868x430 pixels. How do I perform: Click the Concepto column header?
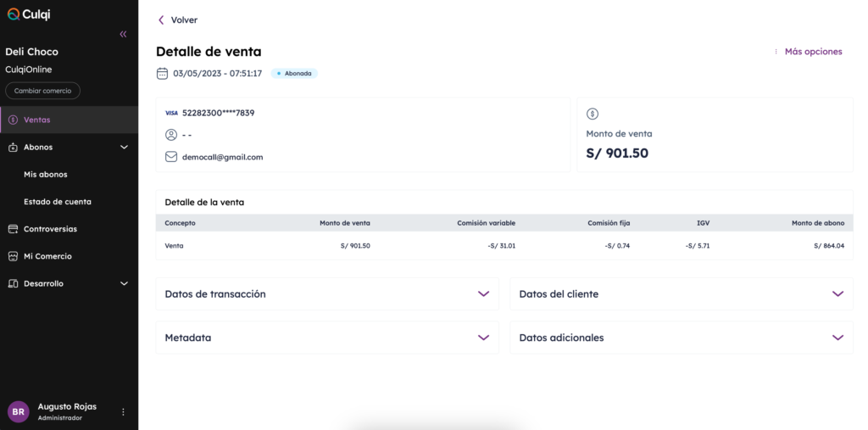(x=180, y=223)
